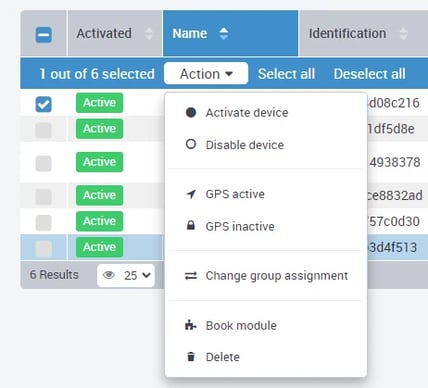Click the Delete trash can icon

(191, 356)
